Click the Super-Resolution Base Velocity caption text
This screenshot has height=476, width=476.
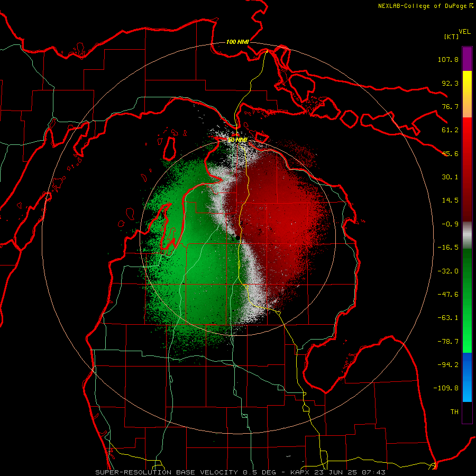point(241,472)
